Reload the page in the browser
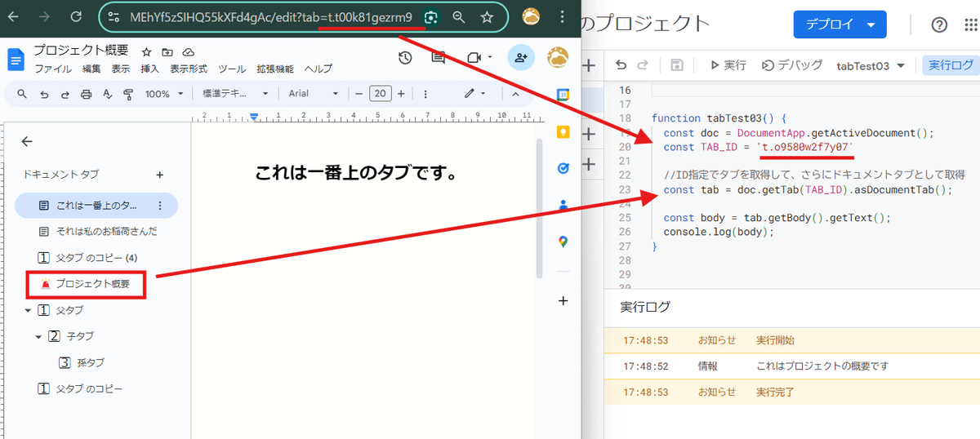The width and height of the screenshot is (980, 439). [75, 16]
